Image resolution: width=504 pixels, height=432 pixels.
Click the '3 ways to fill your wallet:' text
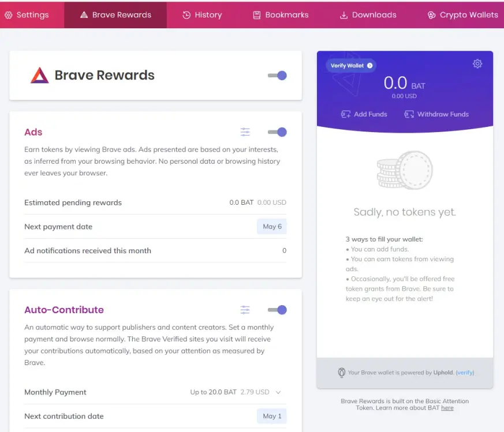click(384, 239)
